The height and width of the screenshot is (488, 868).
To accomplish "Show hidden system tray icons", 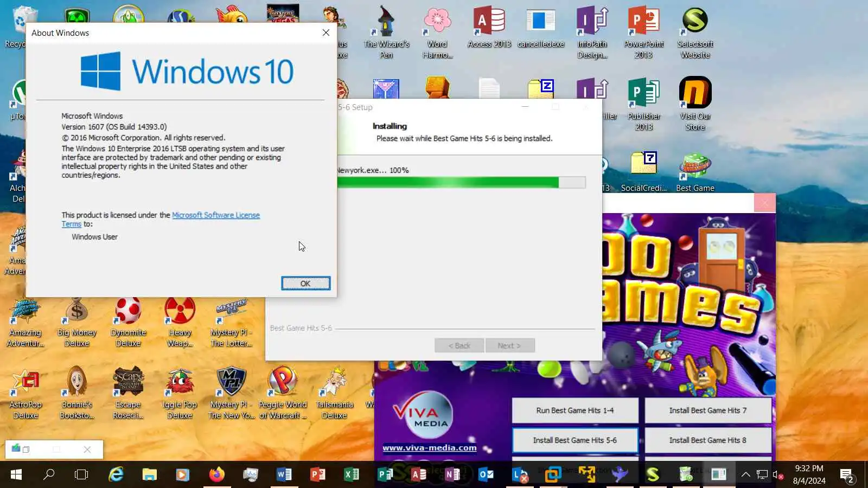I will [746, 475].
